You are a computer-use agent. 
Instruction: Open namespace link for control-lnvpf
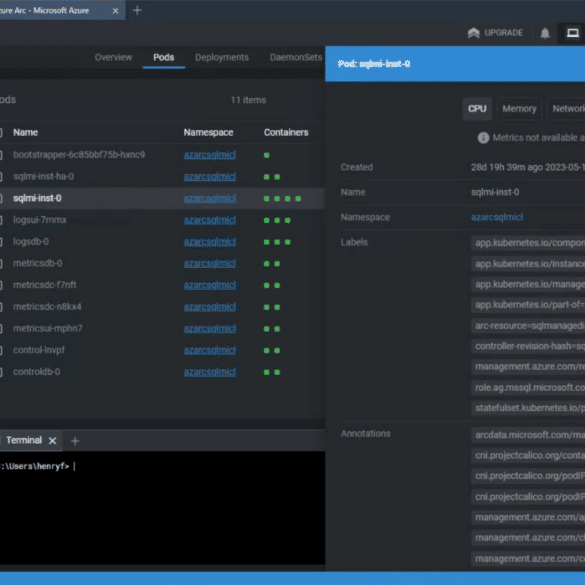coord(210,350)
